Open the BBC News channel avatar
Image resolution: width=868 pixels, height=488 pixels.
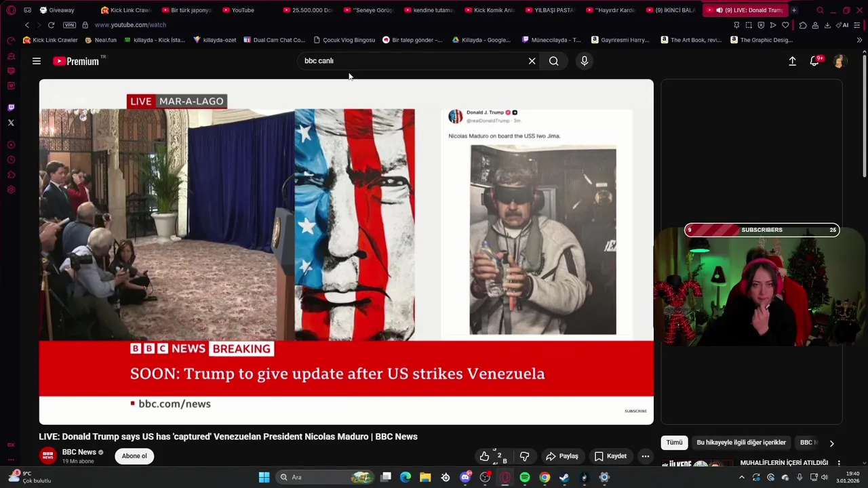coord(47,456)
